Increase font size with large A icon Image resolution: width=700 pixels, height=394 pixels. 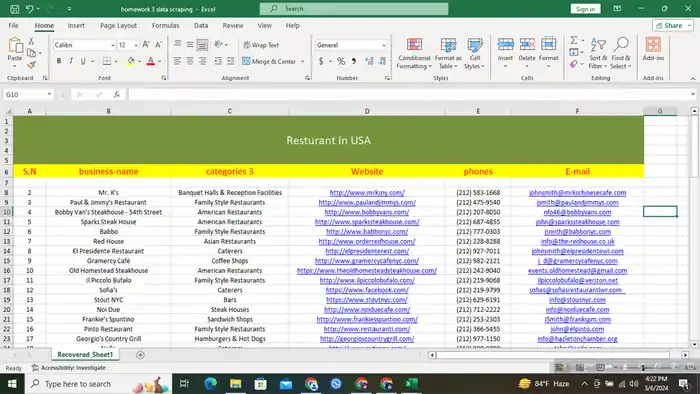(x=146, y=45)
